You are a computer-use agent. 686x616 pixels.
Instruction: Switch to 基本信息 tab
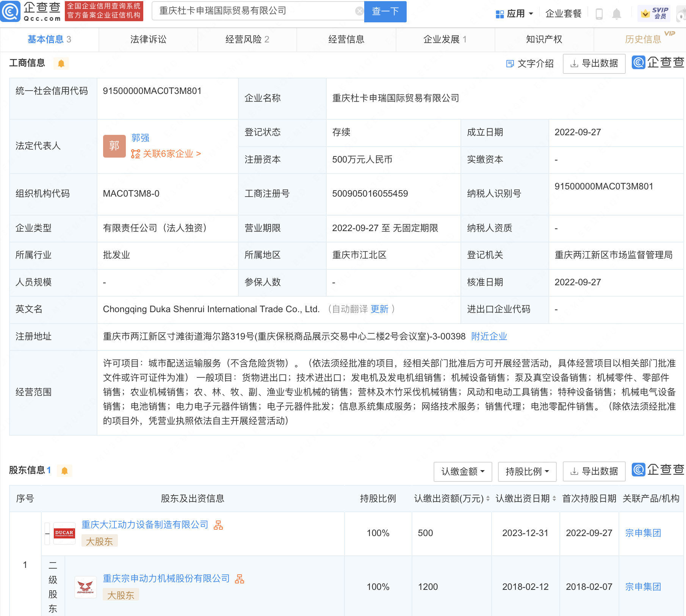tap(49, 39)
